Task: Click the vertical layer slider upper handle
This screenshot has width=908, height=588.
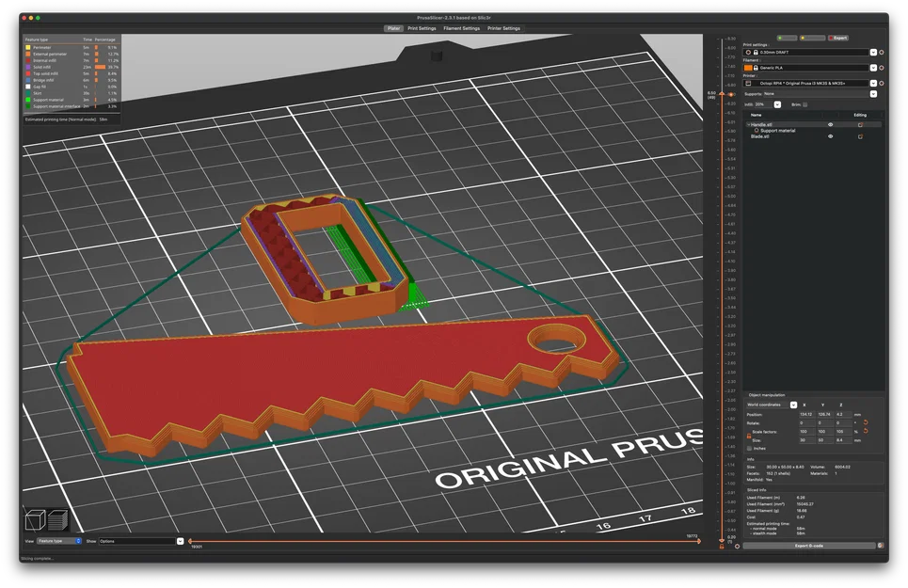Action: [722, 94]
